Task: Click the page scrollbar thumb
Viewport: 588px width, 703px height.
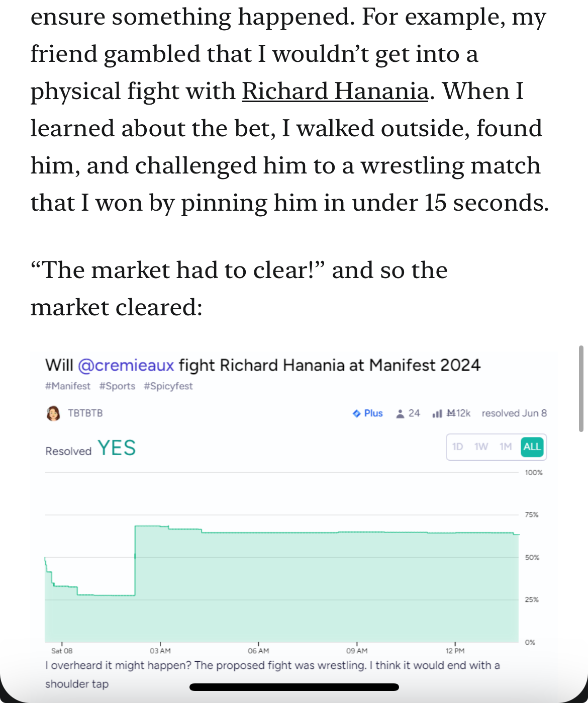Action: coord(581,388)
